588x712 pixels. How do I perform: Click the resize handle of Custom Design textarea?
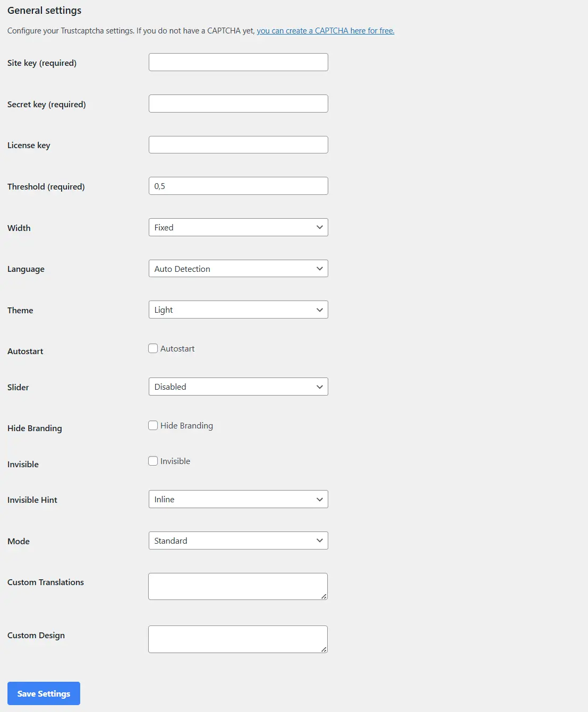[324, 650]
